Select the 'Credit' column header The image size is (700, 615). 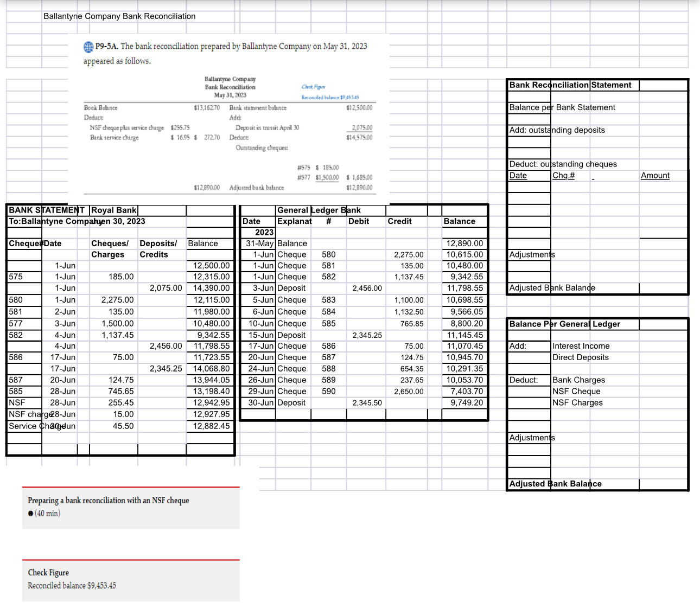coord(399,221)
